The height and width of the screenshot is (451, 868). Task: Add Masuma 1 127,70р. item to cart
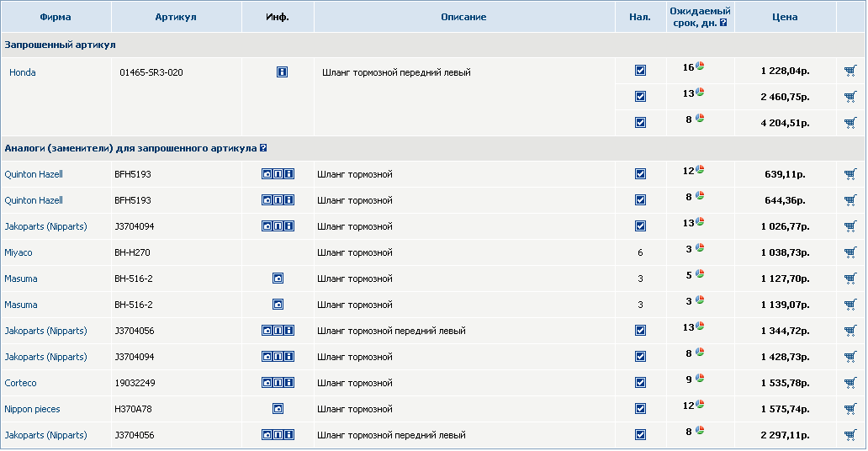(850, 279)
